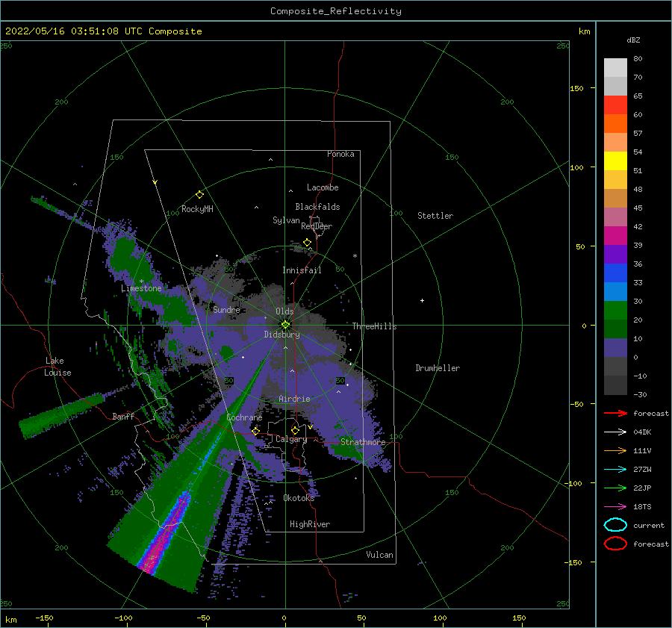Click the orange 60-57 dBZ swatch
The height and width of the screenshot is (628, 672).
615,124
